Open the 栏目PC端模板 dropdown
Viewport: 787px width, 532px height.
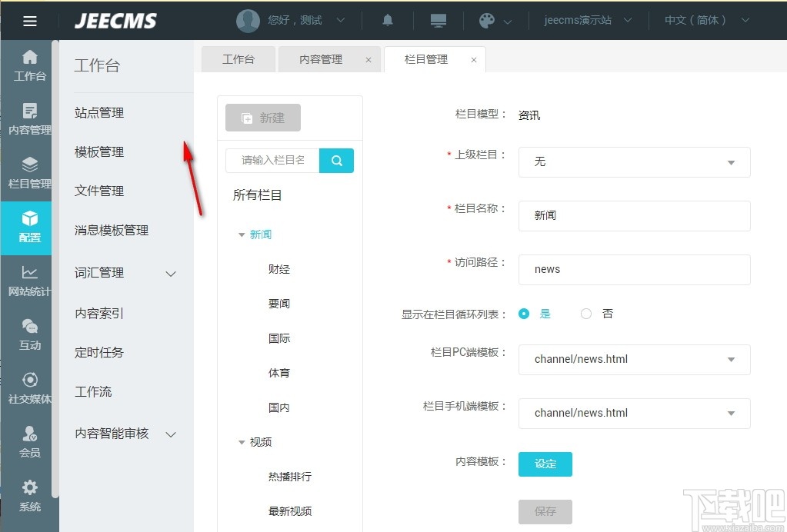tap(633, 360)
